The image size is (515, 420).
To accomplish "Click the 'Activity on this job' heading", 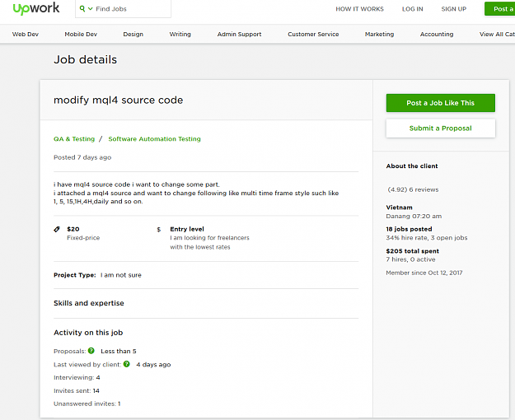I will 88,333.
